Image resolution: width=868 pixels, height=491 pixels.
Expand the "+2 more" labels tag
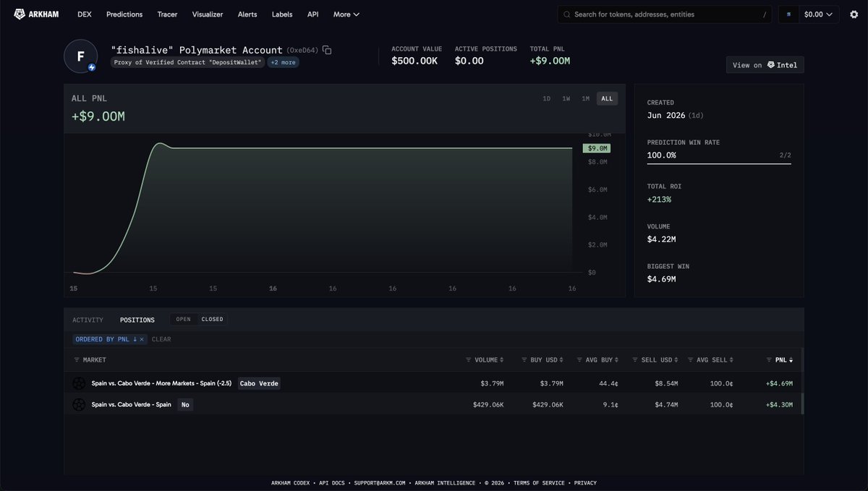pyautogui.click(x=283, y=62)
